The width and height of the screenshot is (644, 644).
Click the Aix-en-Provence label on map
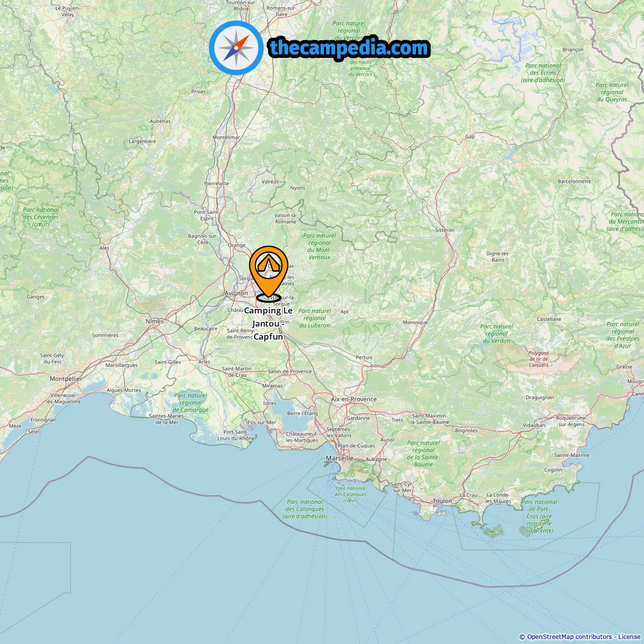point(354,399)
